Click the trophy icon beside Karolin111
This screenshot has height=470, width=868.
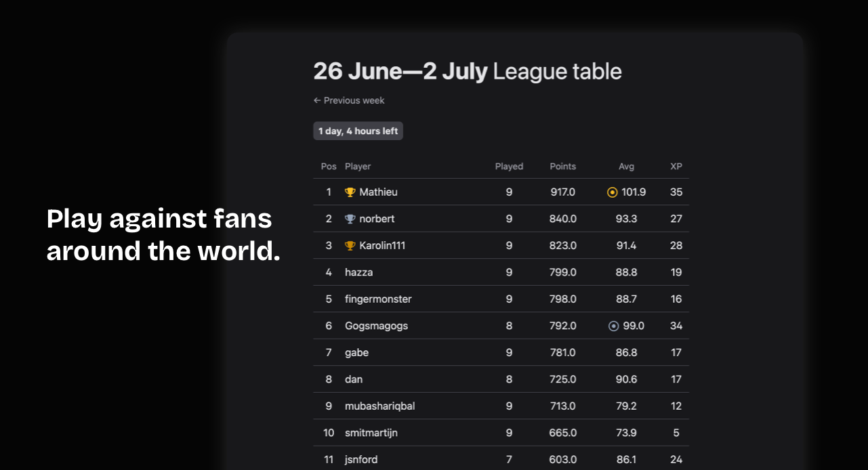point(350,246)
